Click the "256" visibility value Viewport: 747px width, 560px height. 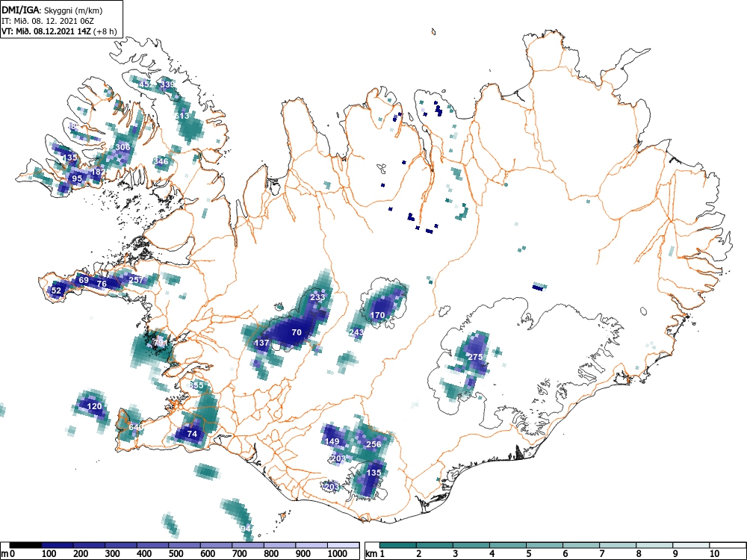[x=373, y=444]
